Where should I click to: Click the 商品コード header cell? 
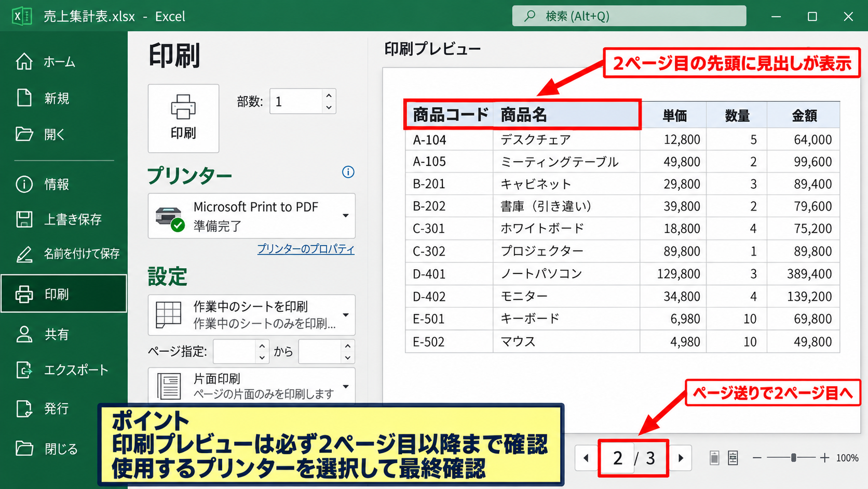(x=450, y=114)
